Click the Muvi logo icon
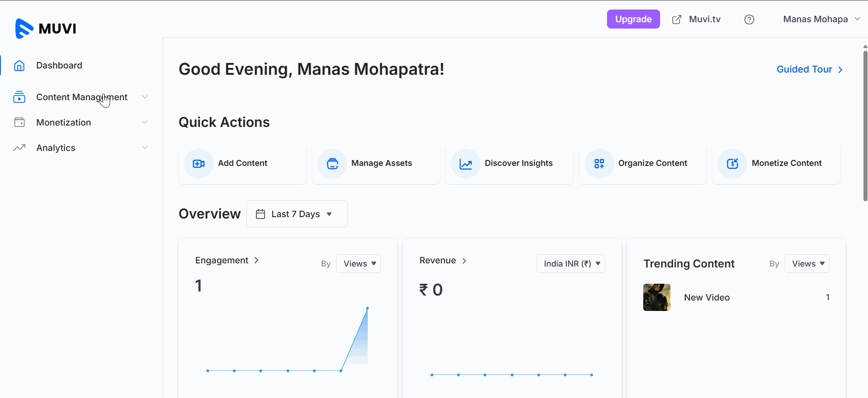868x398 pixels. point(24,29)
